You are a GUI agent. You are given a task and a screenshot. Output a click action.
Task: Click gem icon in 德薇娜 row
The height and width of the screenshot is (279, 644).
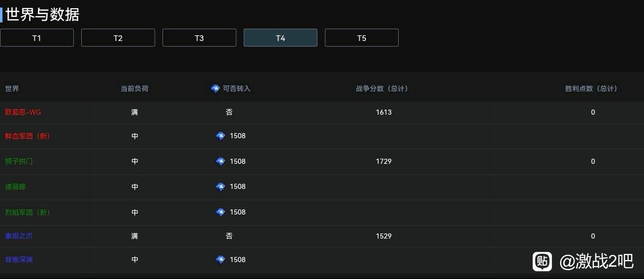pyautogui.click(x=220, y=187)
